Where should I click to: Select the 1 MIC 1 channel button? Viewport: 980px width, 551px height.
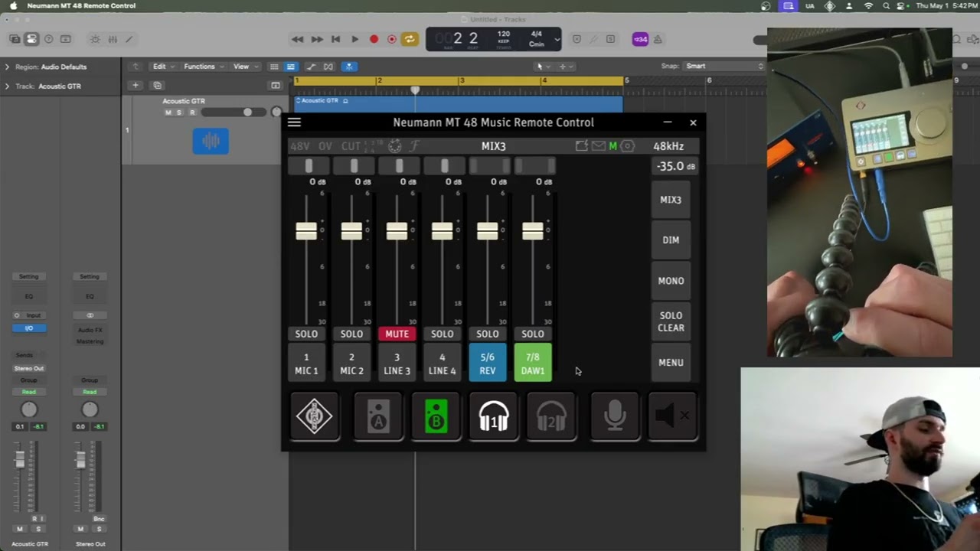pos(306,363)
